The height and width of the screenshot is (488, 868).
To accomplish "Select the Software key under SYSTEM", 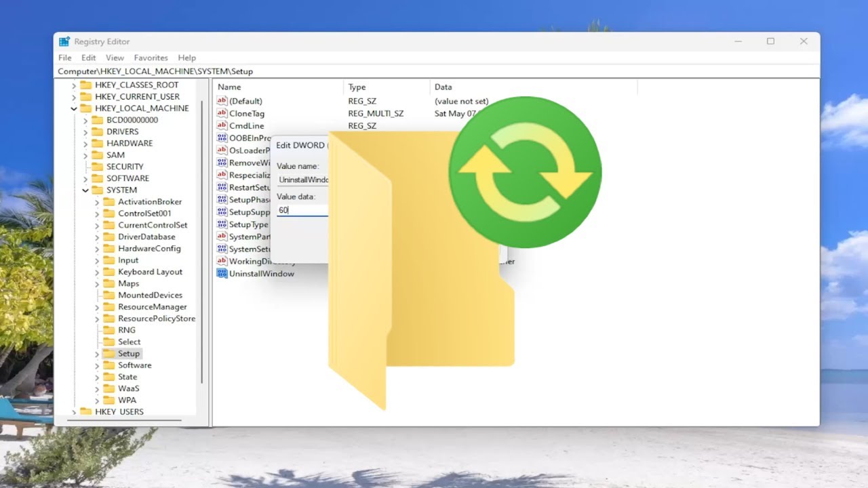I will (x=134, y=365).
